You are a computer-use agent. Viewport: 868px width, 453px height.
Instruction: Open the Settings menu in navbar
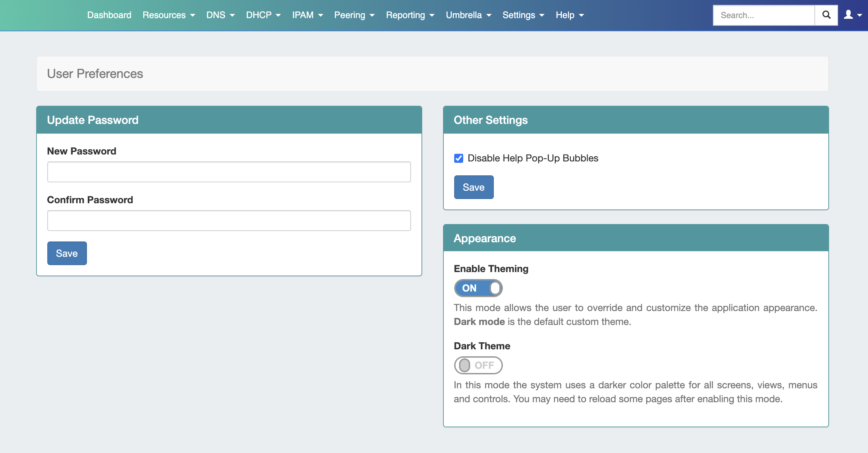click(523, 15)
